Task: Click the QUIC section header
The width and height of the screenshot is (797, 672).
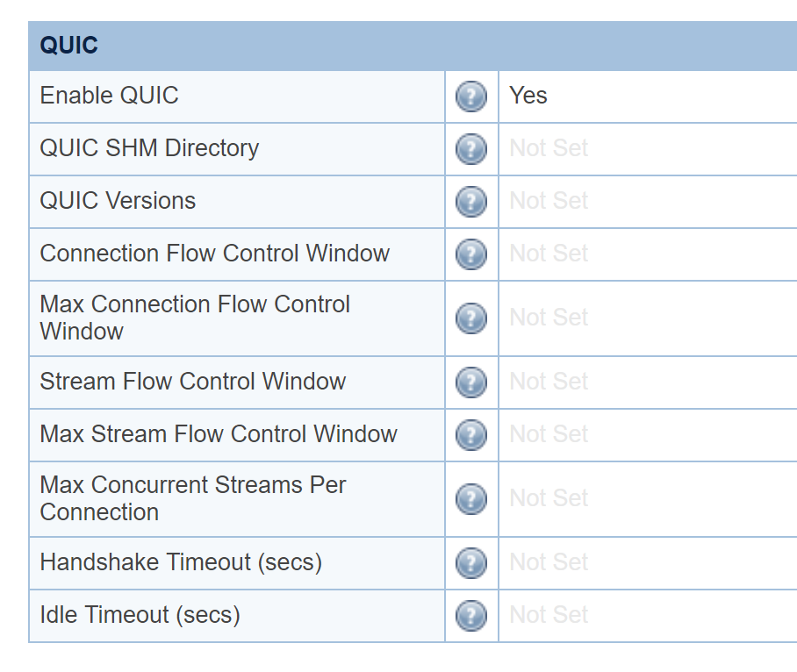Action: [69, 46]
